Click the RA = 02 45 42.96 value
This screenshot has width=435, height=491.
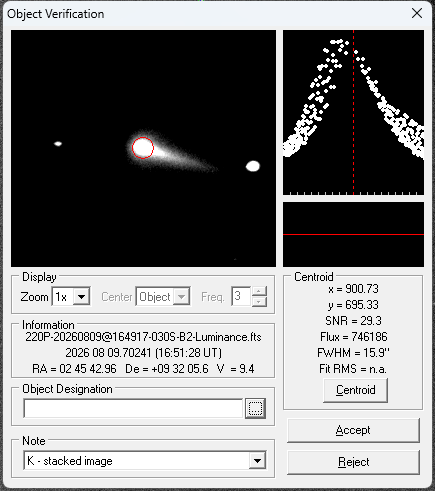pyautogui.click(x=74, y=369)
